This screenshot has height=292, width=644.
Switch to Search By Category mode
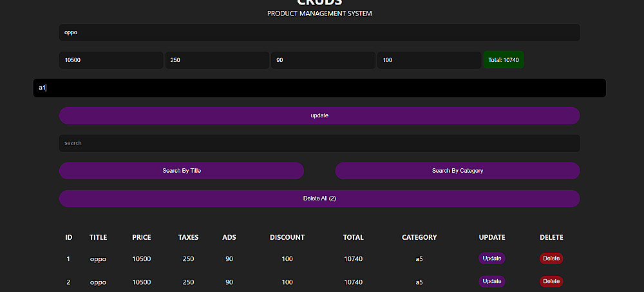457,171
